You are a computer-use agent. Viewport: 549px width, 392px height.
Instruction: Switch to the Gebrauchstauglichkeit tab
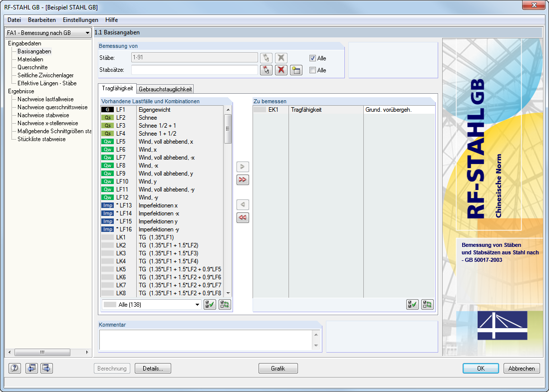click(x=165, y=89)
